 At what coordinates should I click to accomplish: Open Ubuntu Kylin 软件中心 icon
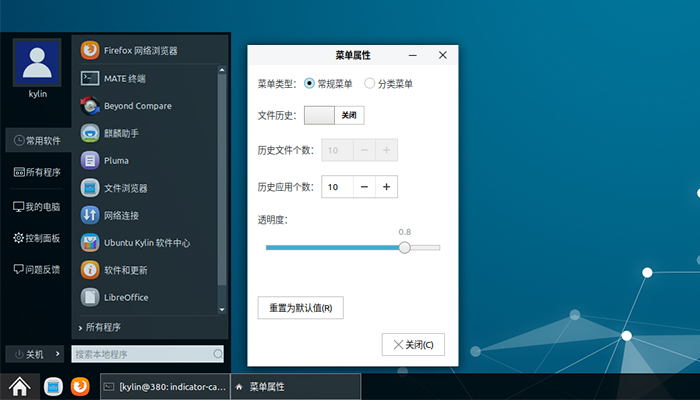click(90, 242)
